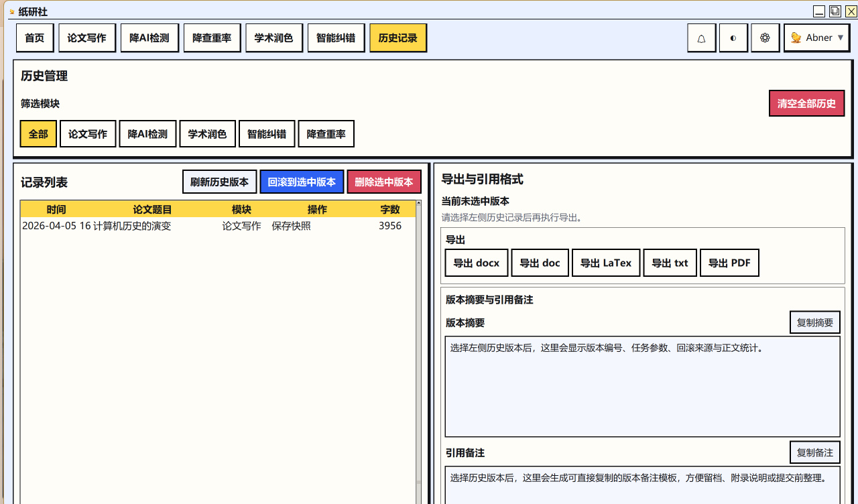This screenshot has height=504, width=858.
Task: Filter history by 智能纠错 module
Action: tap(267, 134)
